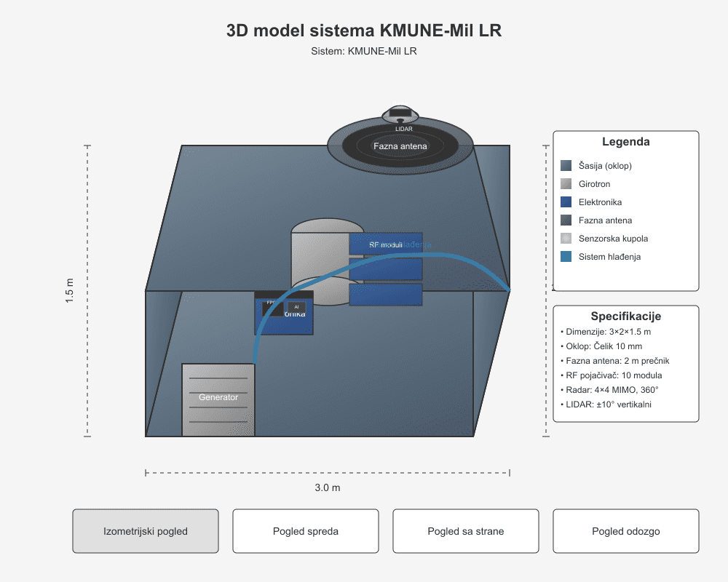The width and height of the screenshot is (728, 582).
Task: Click the 3.0 m width dimension label
Action: click(x=328, y=487)
